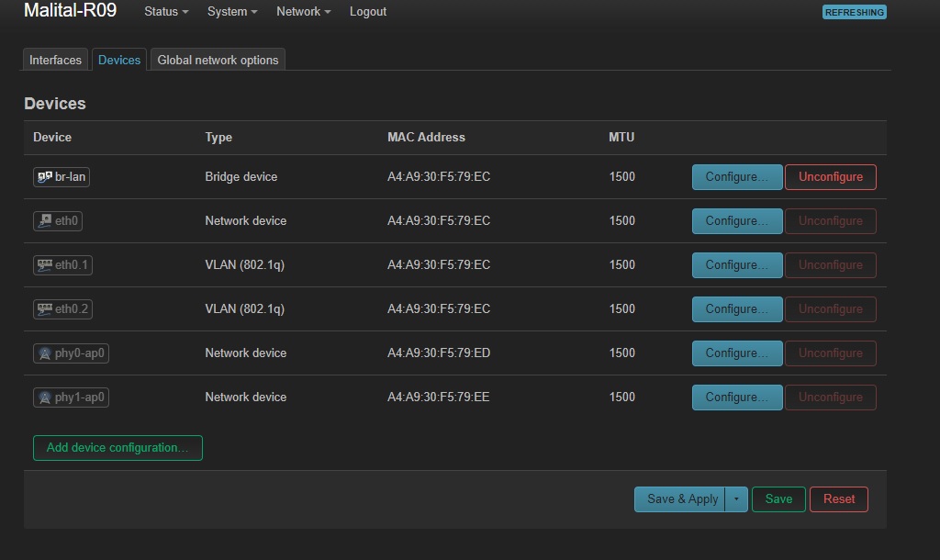Screen dimensions: 940x560
Task: Click Unconfigure in the phy1-ap0 row
Action: (830, 397)
